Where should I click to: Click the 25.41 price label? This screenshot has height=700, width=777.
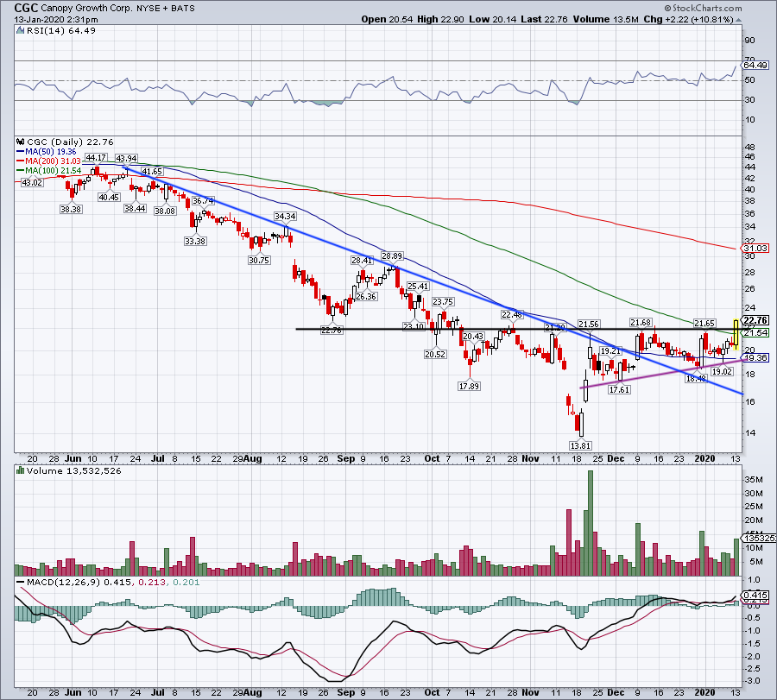point(418,286)
